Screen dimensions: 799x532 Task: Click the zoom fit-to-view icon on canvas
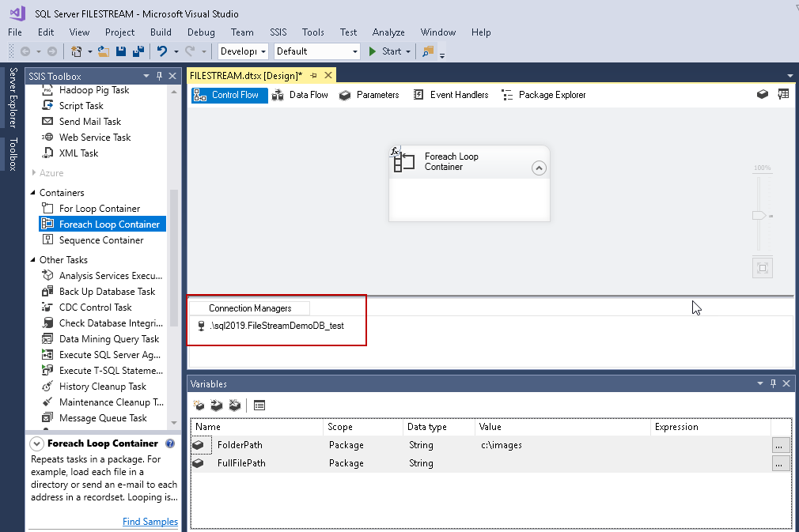click(x=763, y=268)
